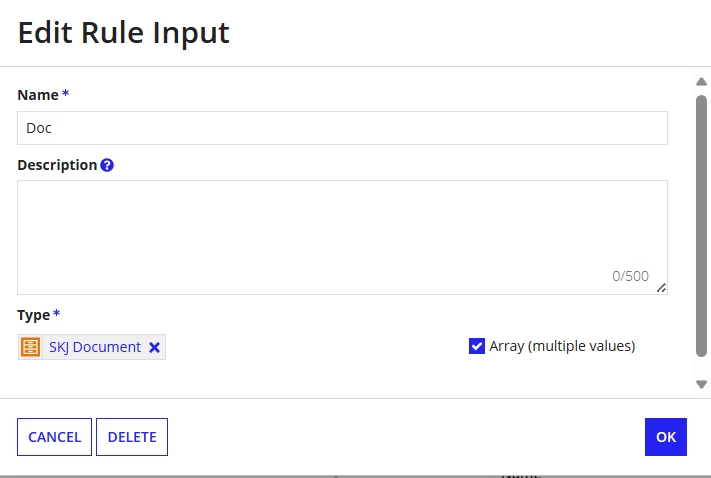Click the scrollbar down arrow
Image resolution: width=711 pixels, height=478 pixels.
point(701,385)
